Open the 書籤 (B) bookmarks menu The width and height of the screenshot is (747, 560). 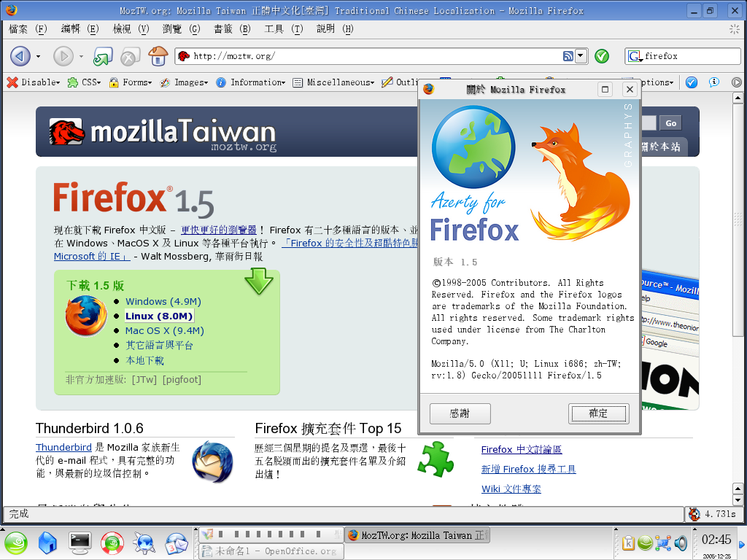[x=231, y=28]
